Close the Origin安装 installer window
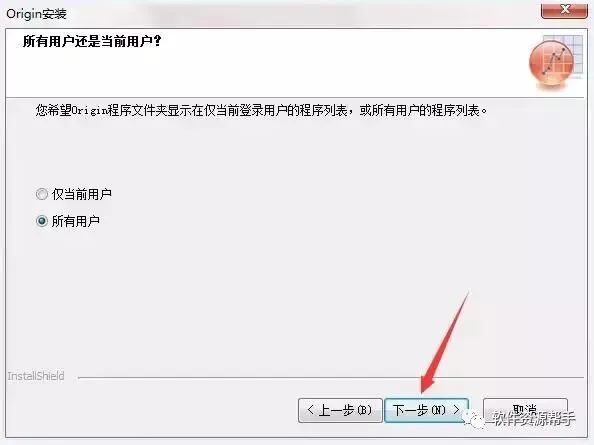This screenshot has width=594, height=445. point(564,9)
